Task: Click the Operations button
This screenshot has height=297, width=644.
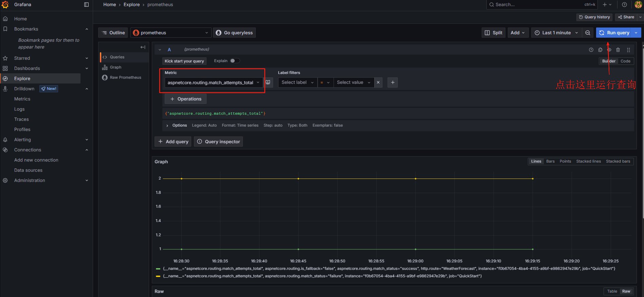Action: point(185,99)
